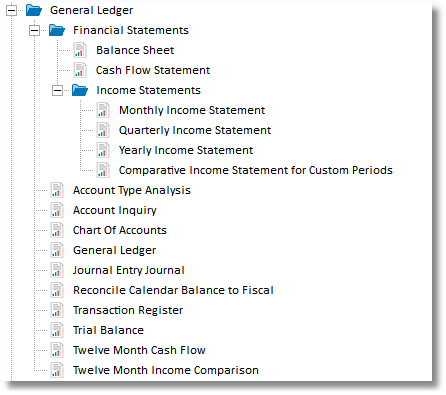Collapse the Financial Statements folder node
446x395 pixels.
34,30
